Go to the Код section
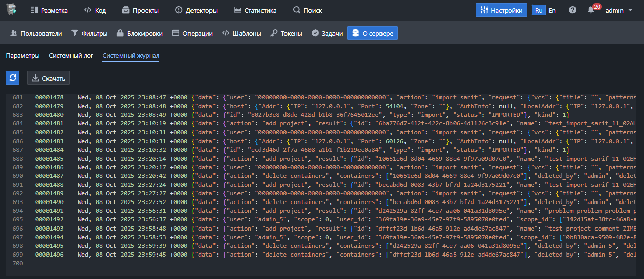This screenshot has width=644, height=279. (95, 10)
